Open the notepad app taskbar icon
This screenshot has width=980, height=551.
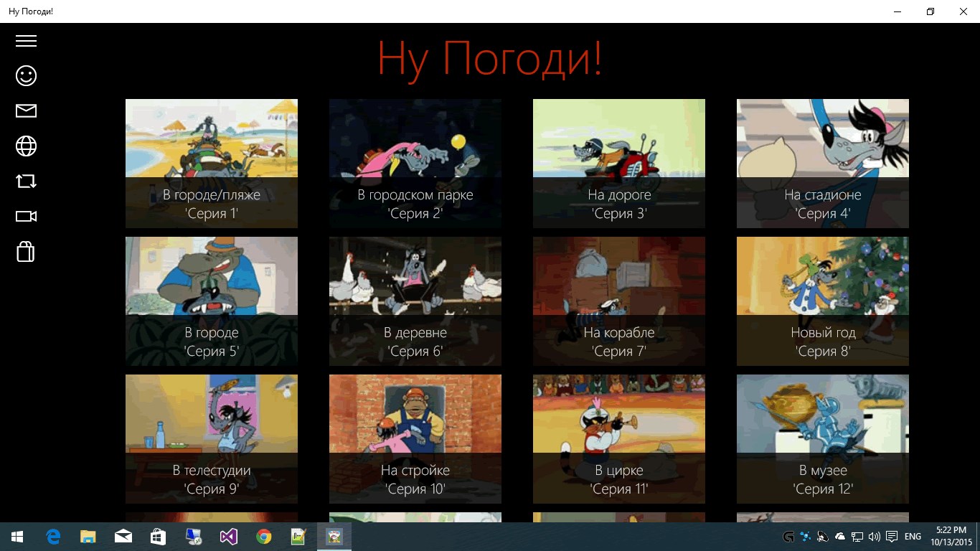(299, 537)
